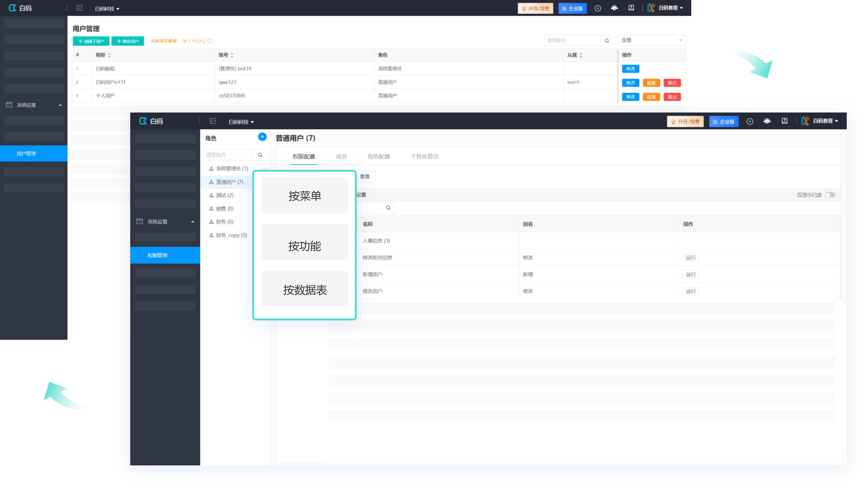Choose the 按数据表 option

coord(305,289)
